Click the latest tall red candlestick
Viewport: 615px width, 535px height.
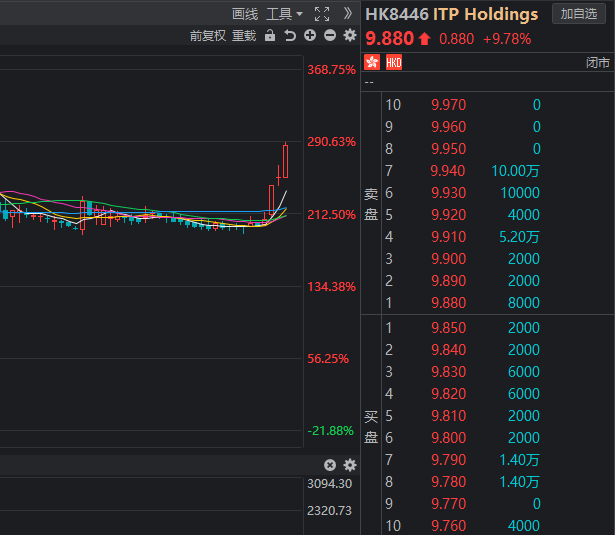point(286,161)
